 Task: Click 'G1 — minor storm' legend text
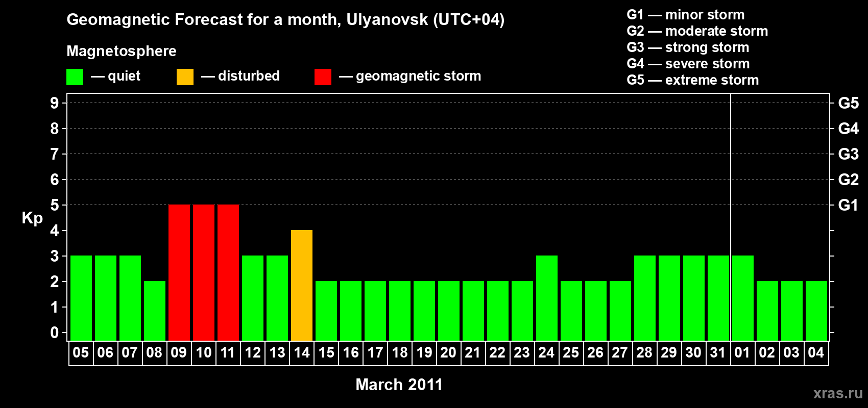(686, 15)
